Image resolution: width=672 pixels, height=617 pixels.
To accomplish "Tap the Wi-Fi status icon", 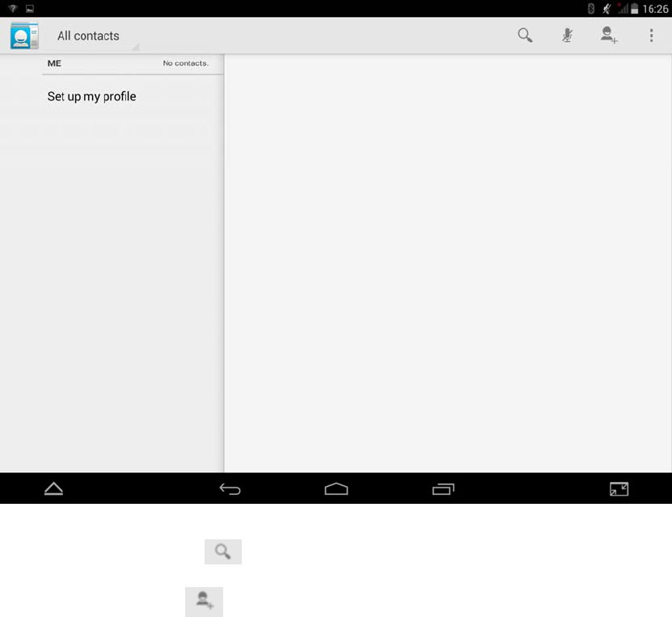I will [x=12, y=9].
